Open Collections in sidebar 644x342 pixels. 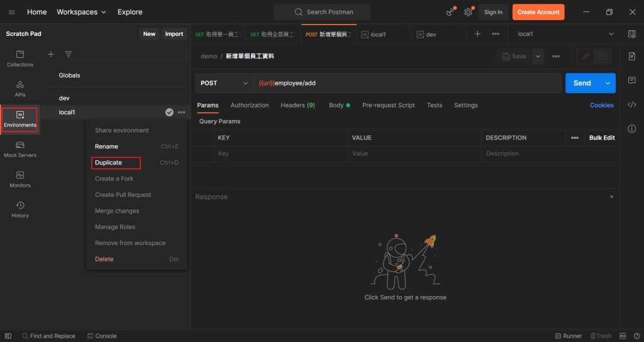pyautogui.click(x=20, y=58)
